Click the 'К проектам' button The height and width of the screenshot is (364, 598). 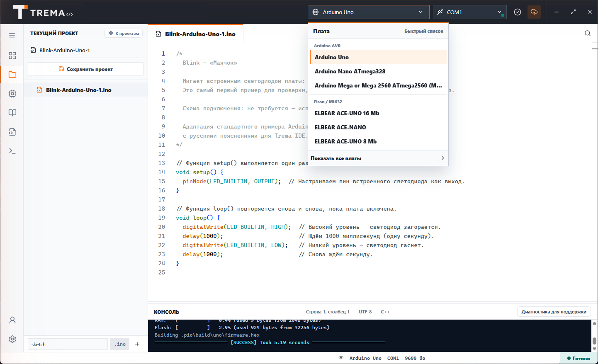(124, 33)
